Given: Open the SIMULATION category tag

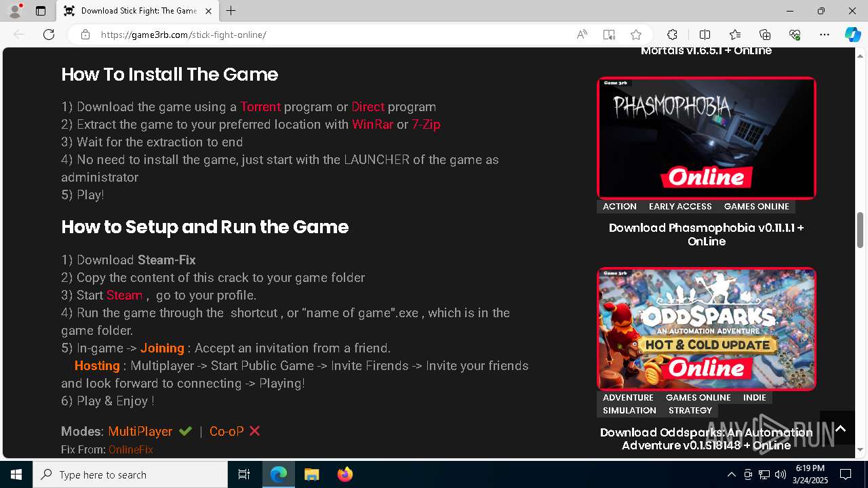Looking at the screenshot, I should pos(629,411).
